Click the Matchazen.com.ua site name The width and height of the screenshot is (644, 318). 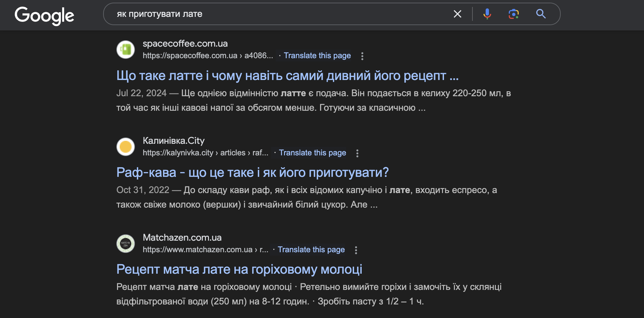pyautogui.click(x=182, y=238)
